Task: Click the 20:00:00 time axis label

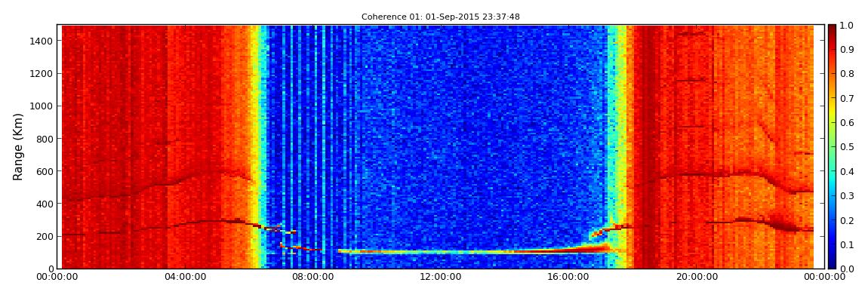Action: click(697, 277)
